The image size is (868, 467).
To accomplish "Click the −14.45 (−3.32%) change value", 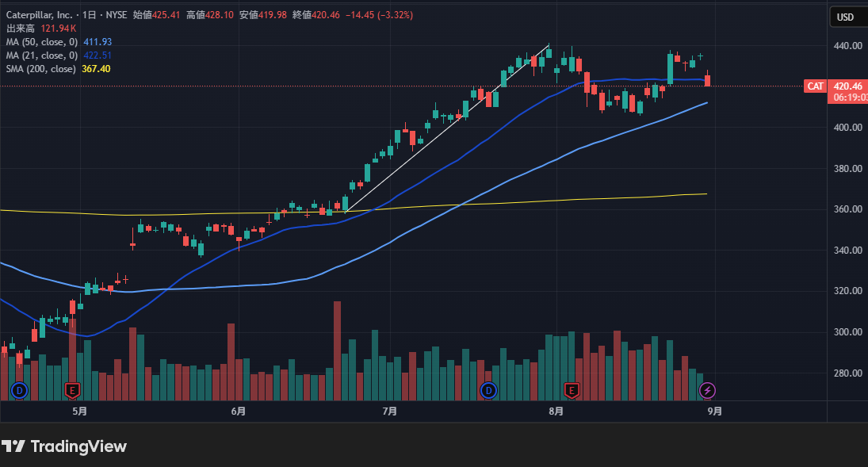I will [x=379, y=15].
